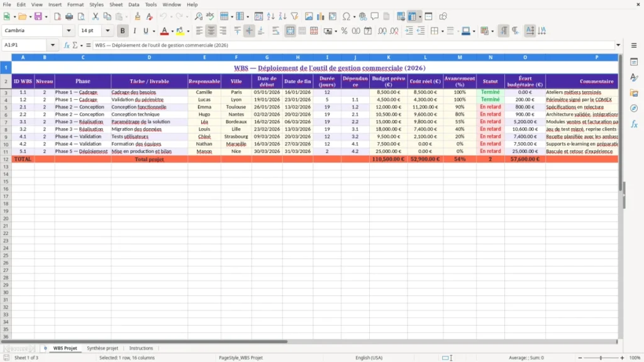Click the Copy icon

click(107, 16)
